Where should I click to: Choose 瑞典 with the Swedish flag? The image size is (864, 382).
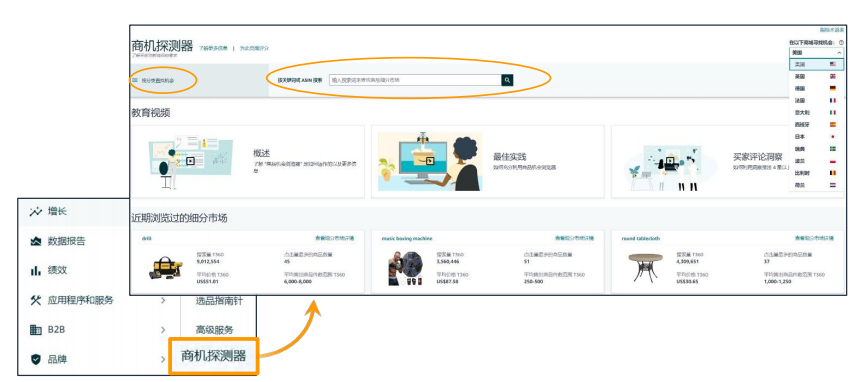(816, 149)
